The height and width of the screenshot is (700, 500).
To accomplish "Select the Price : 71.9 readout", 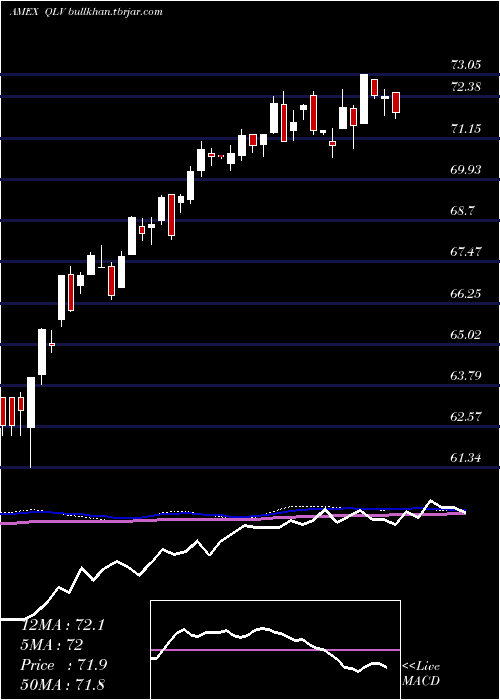I will [63, 665].
